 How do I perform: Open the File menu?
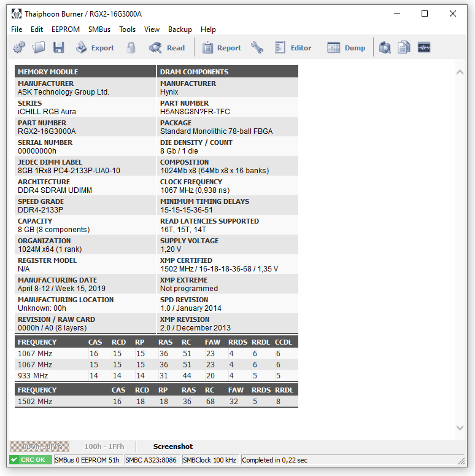[17, 29]
